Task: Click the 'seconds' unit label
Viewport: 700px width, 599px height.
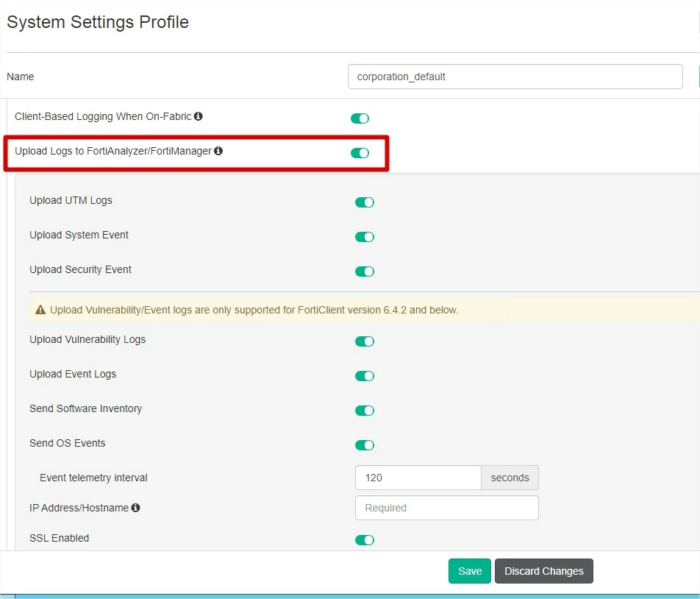Action: click(x=510, y=478)
